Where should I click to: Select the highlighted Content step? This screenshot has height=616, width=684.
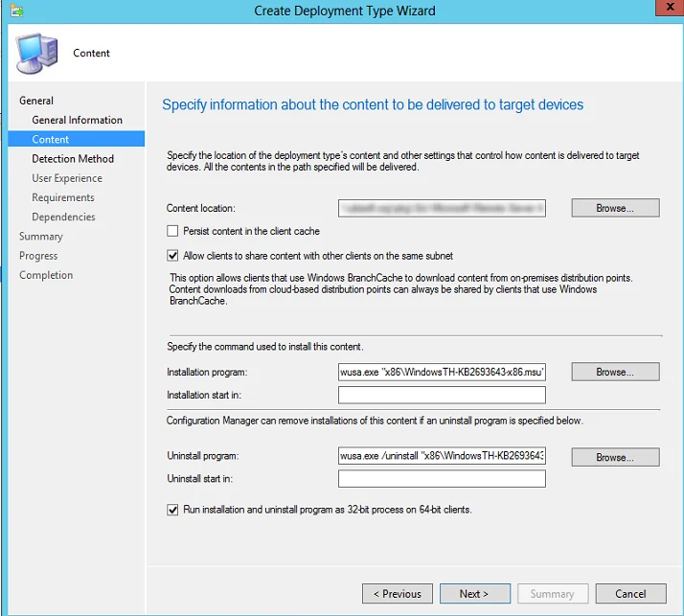77,139
